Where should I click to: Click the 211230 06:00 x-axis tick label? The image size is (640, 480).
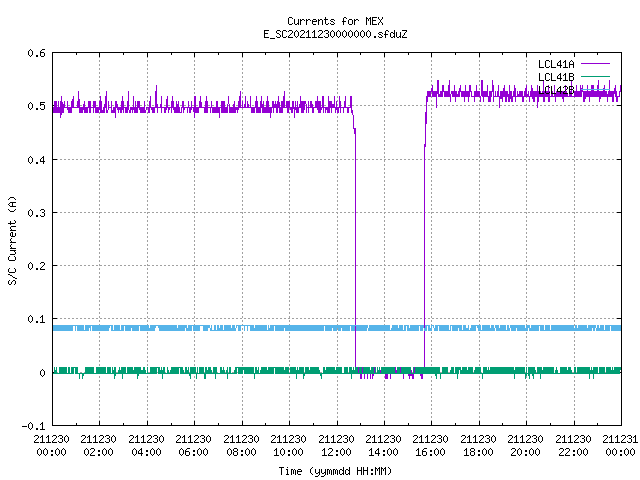click(193, 446)
